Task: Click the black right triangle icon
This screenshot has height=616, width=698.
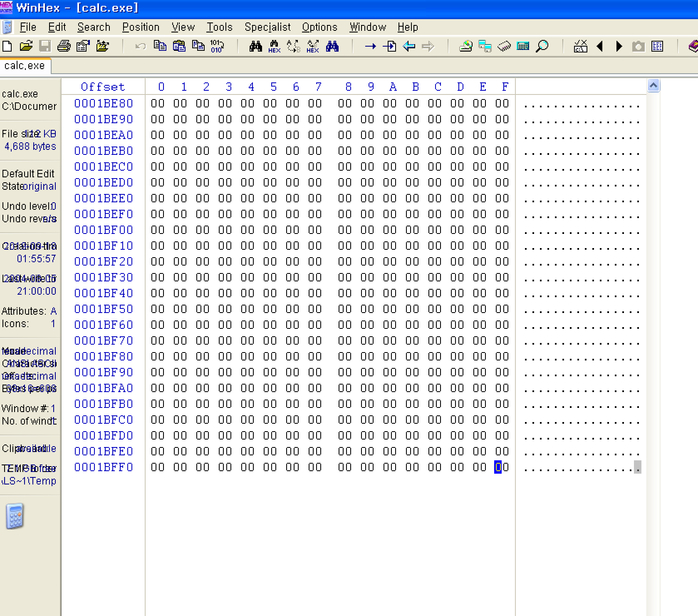Action: [x=619, y=46]
